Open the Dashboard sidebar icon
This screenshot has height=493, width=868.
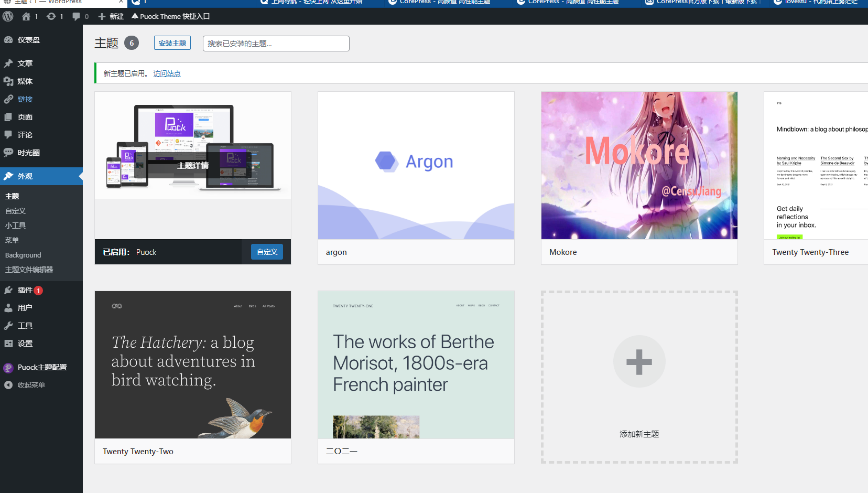[8, 40]
